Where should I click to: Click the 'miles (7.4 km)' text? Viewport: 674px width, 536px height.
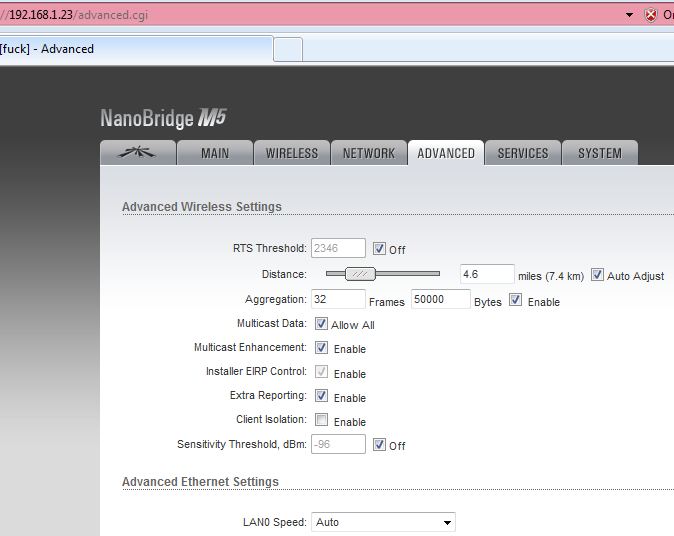pyautogui.click(x=551, y=276)
